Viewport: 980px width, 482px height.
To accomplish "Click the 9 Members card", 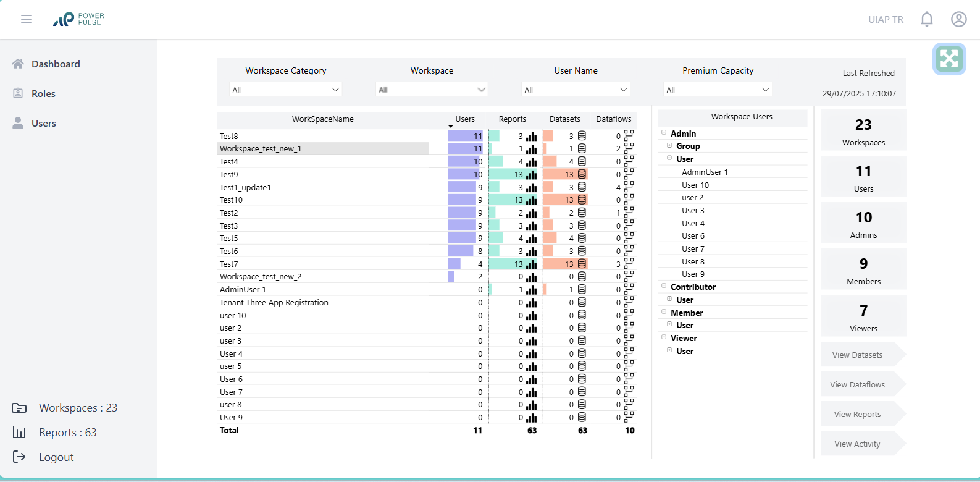I will tap(863, 269).
